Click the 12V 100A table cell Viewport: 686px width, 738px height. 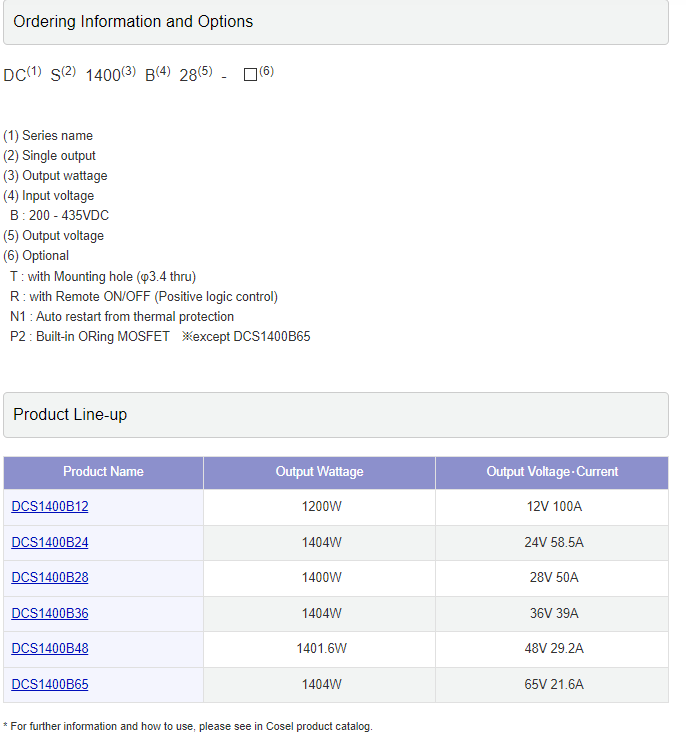554,507
